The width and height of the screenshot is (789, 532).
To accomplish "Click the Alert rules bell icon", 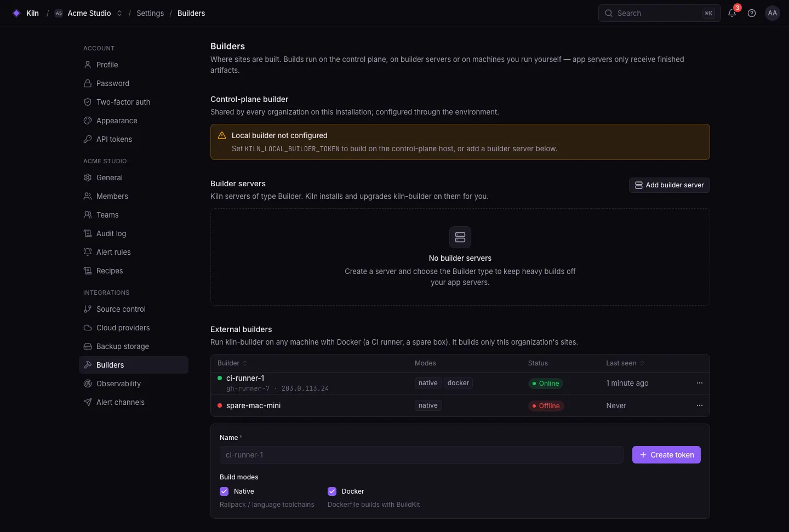I will pos(88,252).
